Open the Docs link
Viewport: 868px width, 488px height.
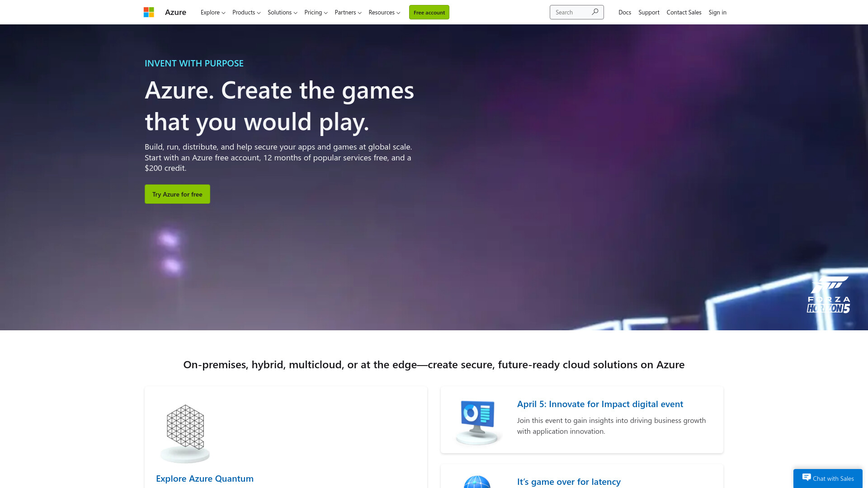pos(625,12)
